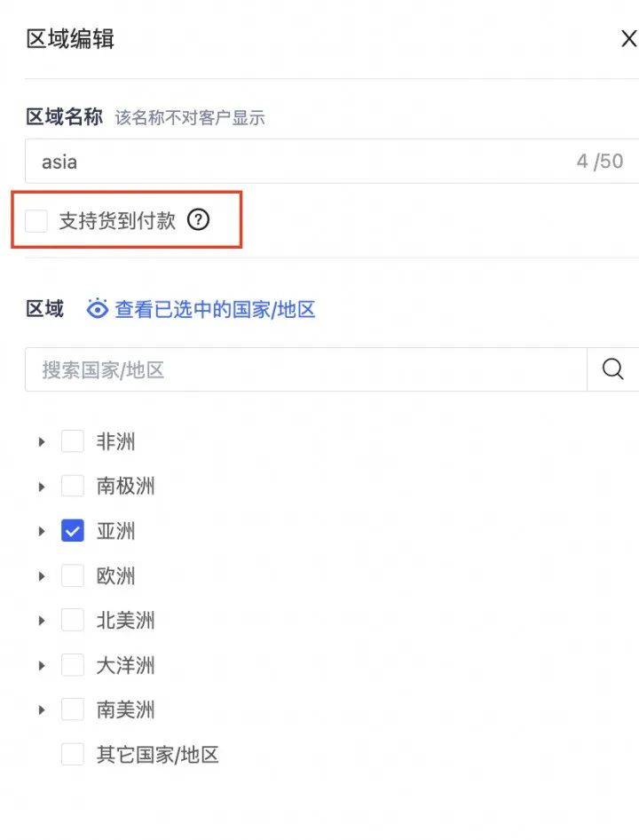Expand the 北美洲 tree arrow
Image resolution: width=639 pixels, height=840 pixels.
[x=41, y=621]
